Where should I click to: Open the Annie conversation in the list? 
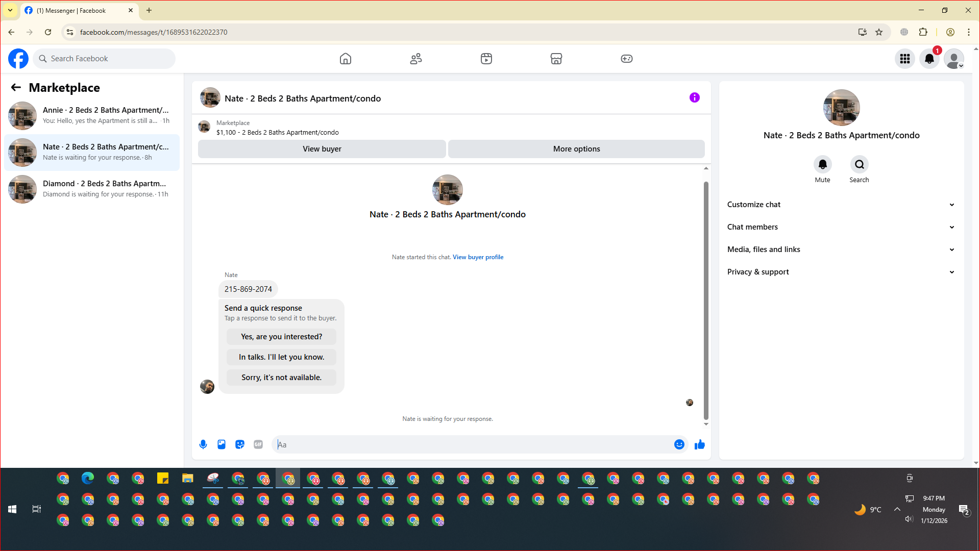(x=92, y=115)
